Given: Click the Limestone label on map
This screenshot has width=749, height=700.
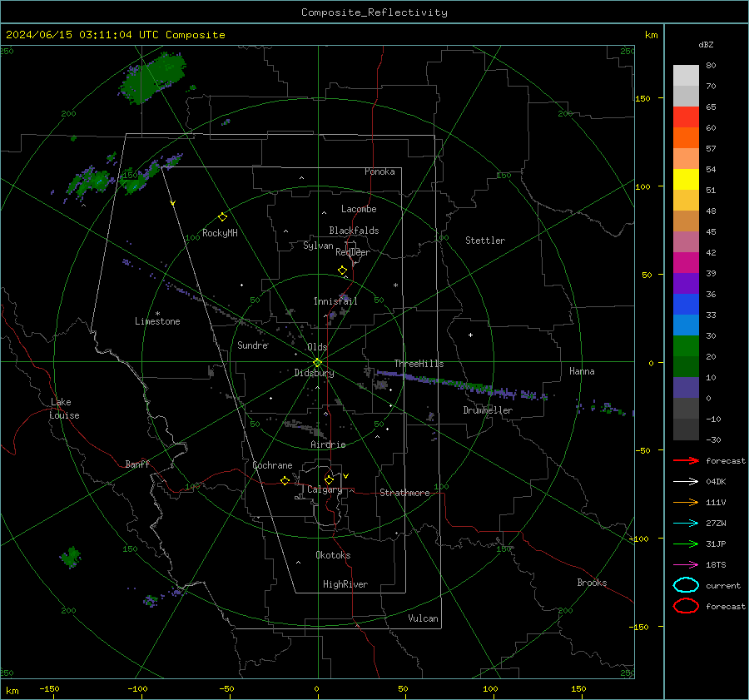Looking at the screenshot, I should [x=157, y=321].
